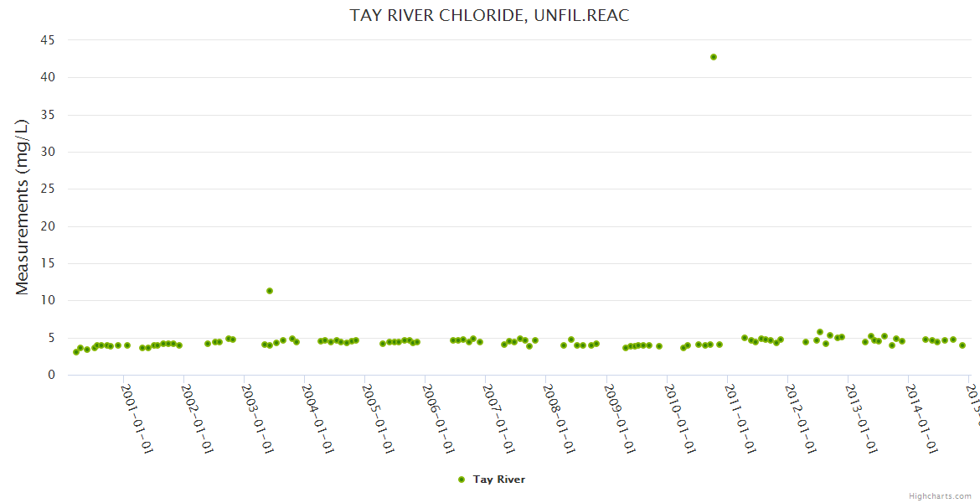Click the y-axis label 10
The image size is (980, 503).
pyautogui.click(x=47, y=300)
